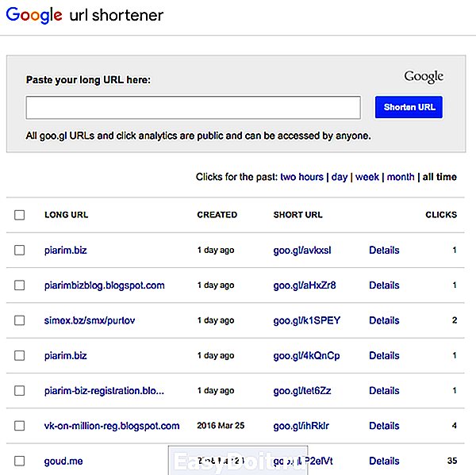Show clicks for the past two hours
476x475 pixels.
pyautogui.click(x=301, y=177)
